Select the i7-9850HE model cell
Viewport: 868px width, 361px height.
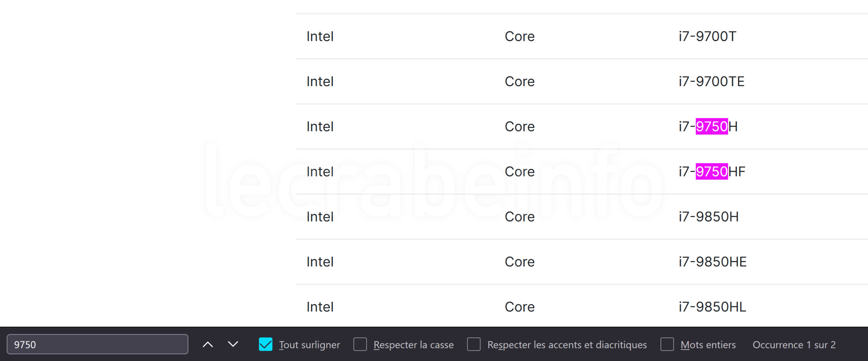click(713, 262)
